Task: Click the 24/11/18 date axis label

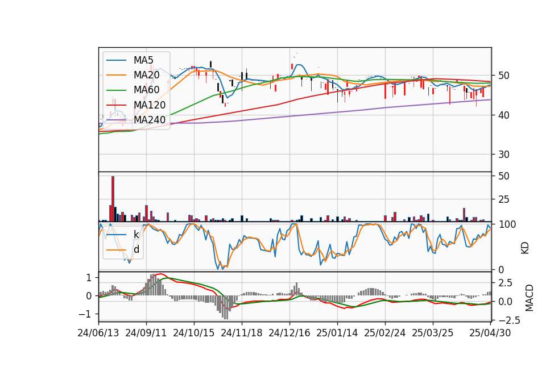Action: coord(242,333)
